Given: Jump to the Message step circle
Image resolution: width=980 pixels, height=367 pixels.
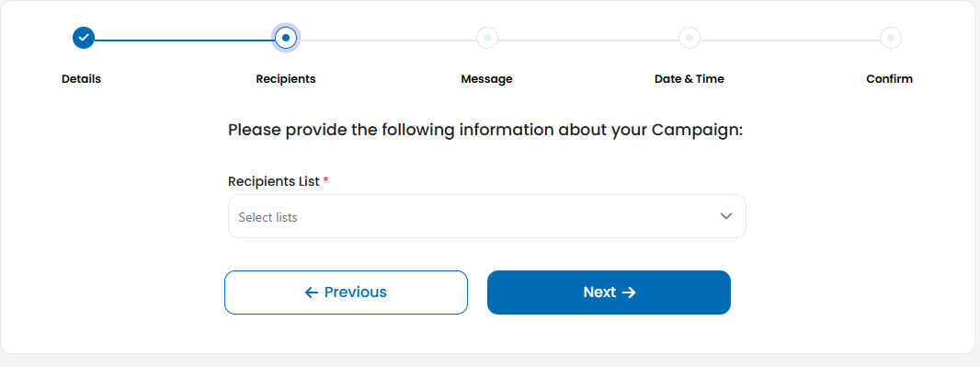Looking at the screenshot, I should [487, 38].
